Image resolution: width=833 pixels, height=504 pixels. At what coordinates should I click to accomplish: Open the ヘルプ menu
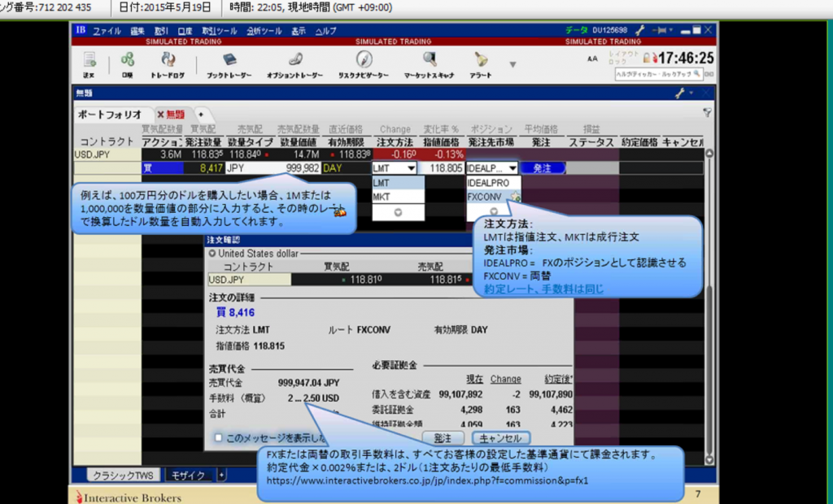click(325, 32)
